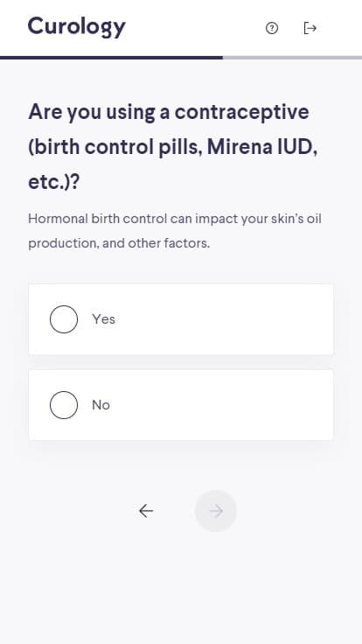Tap empty area of Yes option card
The image size is (362, 644).
coord(221,319)
